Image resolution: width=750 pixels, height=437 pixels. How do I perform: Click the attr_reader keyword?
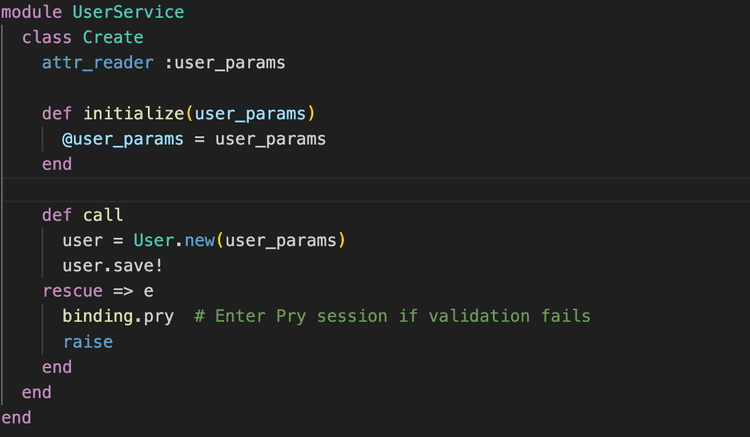coord(98,62)
